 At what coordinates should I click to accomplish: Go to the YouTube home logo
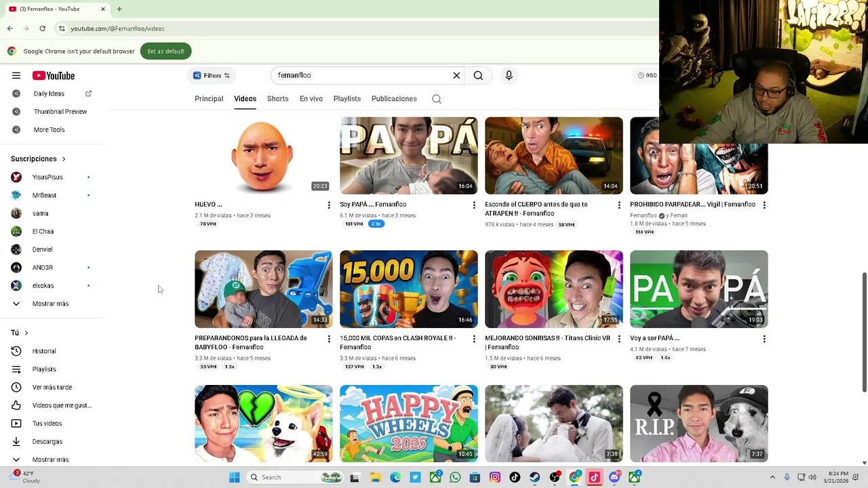pos(54,76)
